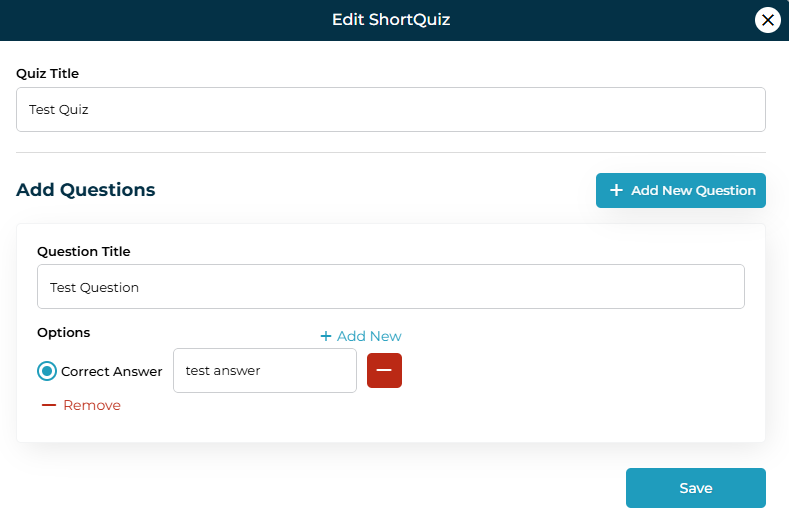This screenshot has width=789, height=520.
Task: Delete the option using red minus button
Action: (x=384, y=371)
